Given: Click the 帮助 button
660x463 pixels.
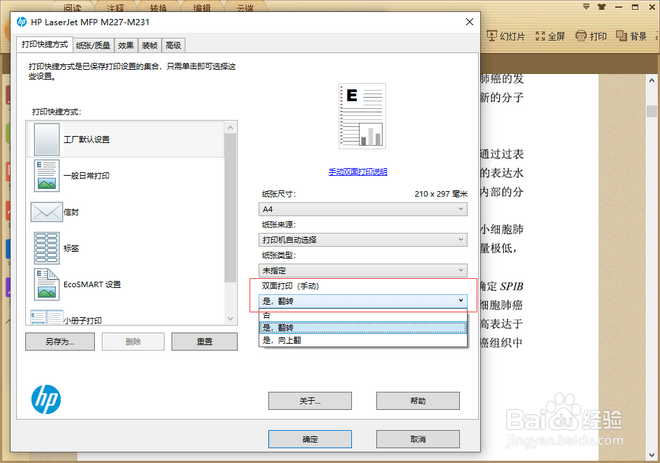Looking at the screenshot, I should pos(418,401).
